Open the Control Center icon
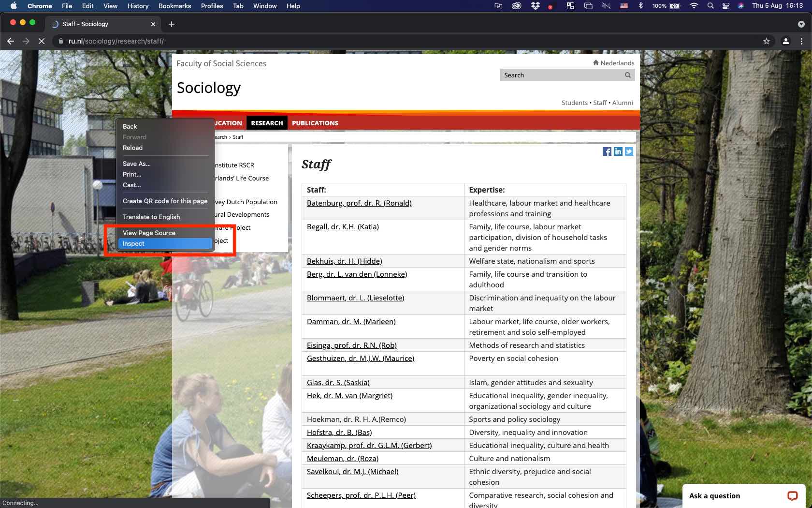 (x=725, y=6)
